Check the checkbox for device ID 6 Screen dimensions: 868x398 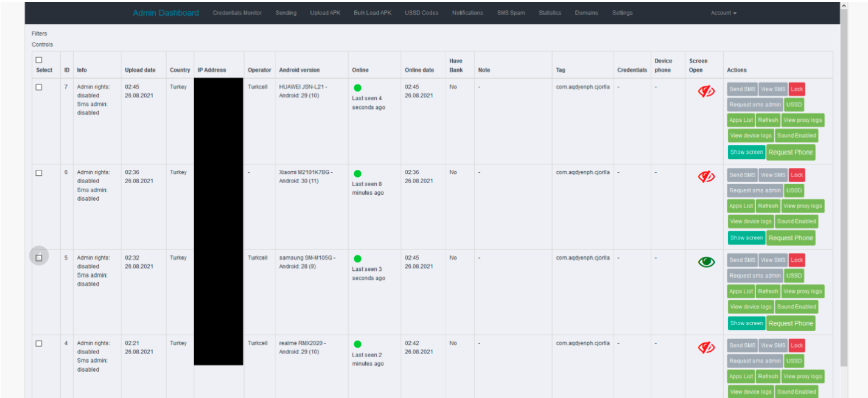[x=39, y=173]
